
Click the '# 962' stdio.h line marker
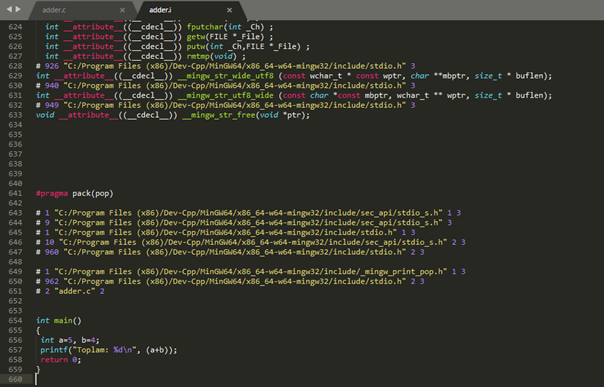230,281
